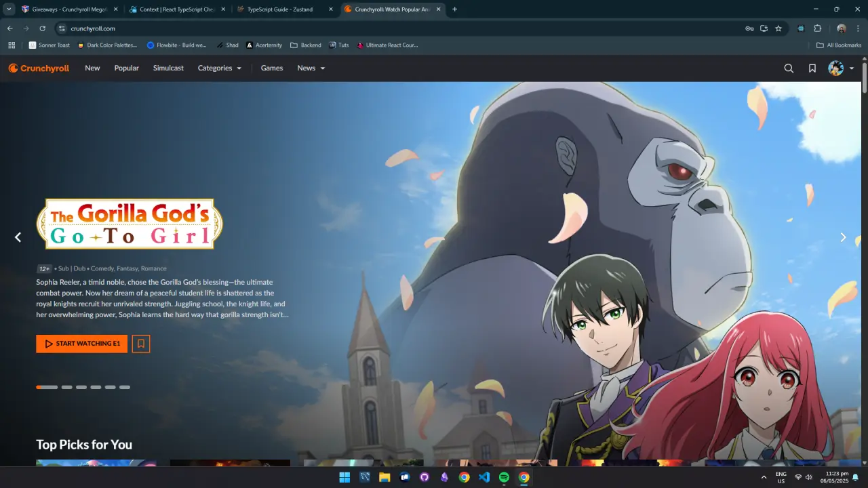This screenshot has width=868, height=488.
Task: Open the tab search dropdown arrow
Action: (9, 9)
